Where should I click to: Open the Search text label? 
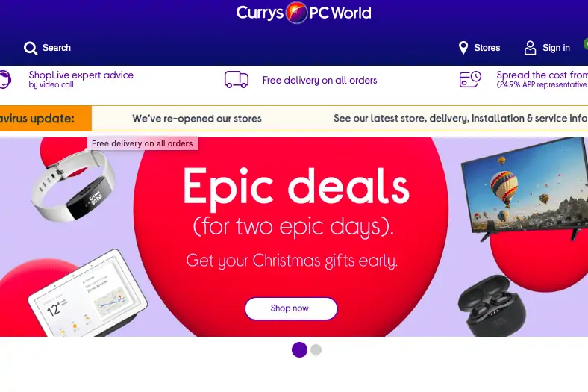pos(57,48)
